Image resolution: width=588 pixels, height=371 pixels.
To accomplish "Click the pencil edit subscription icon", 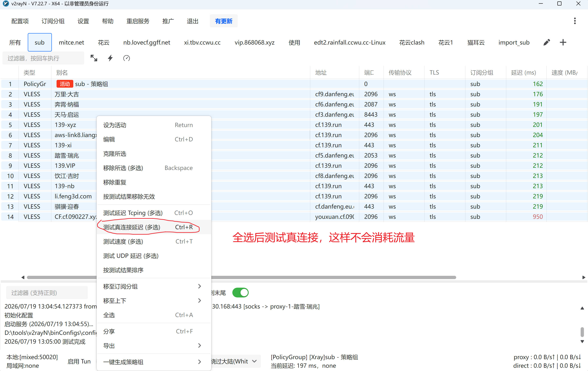I will tap(547, 42).
